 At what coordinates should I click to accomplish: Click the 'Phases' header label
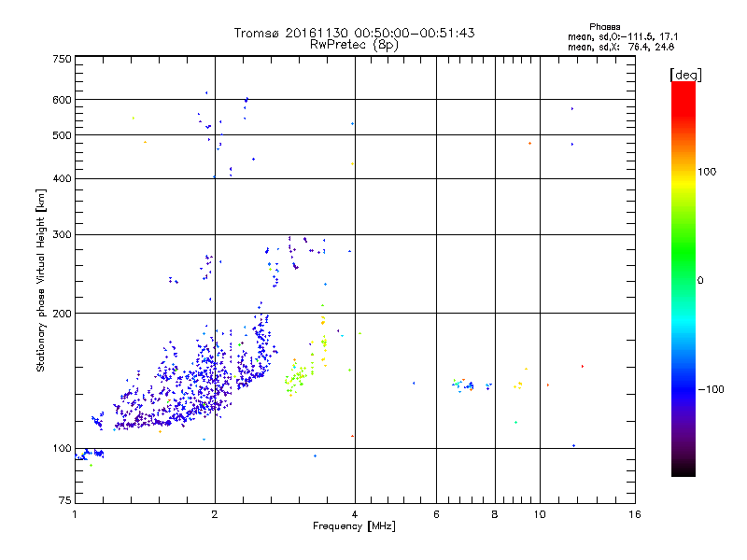[604, 27]
